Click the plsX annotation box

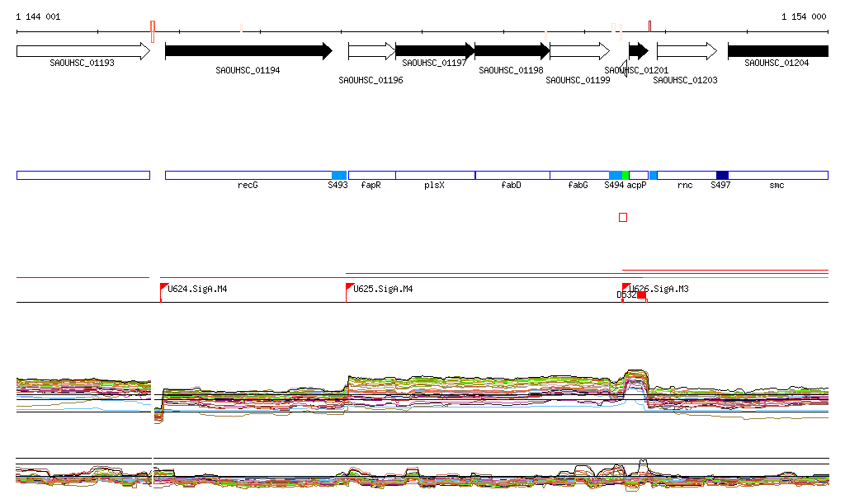[x=435, y=175]
